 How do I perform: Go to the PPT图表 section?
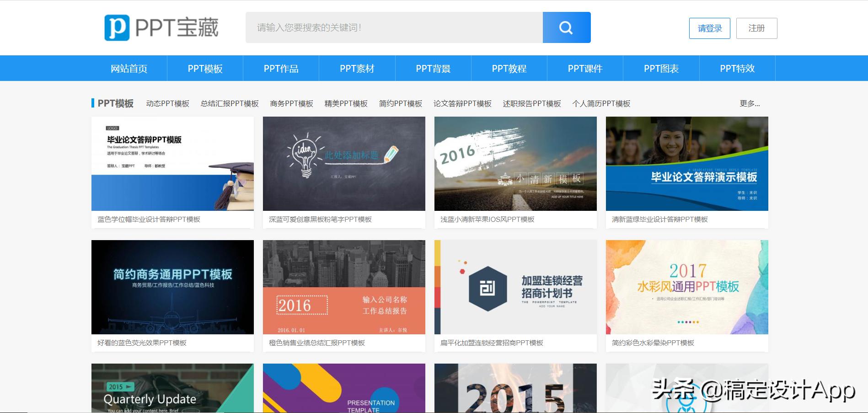pyautogui.click(x=661, y=68)
